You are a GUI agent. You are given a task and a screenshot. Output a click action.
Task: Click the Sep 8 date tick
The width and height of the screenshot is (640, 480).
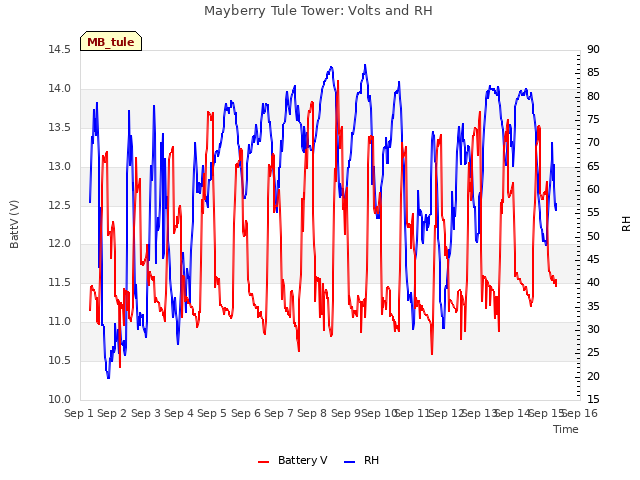pos(312,413)
